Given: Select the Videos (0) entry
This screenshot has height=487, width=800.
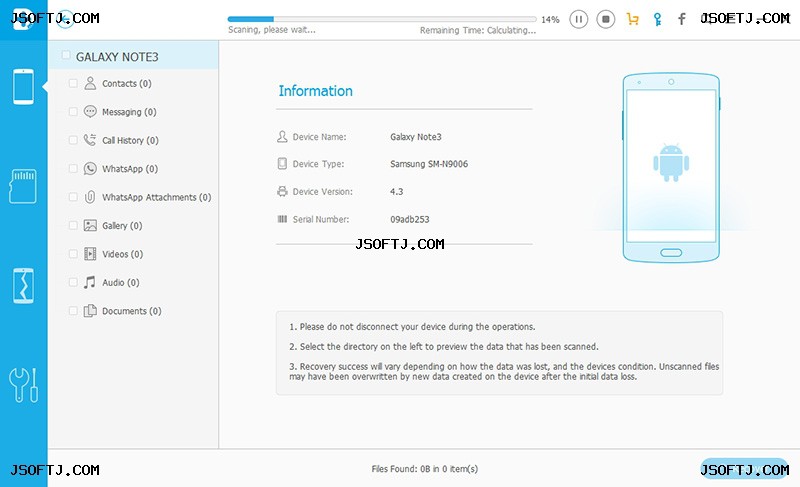Looking at the screenshot, I should point(122,254).
